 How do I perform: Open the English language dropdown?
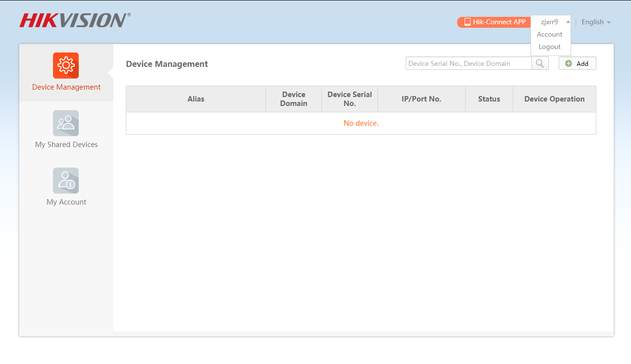[x=596, y=22]
